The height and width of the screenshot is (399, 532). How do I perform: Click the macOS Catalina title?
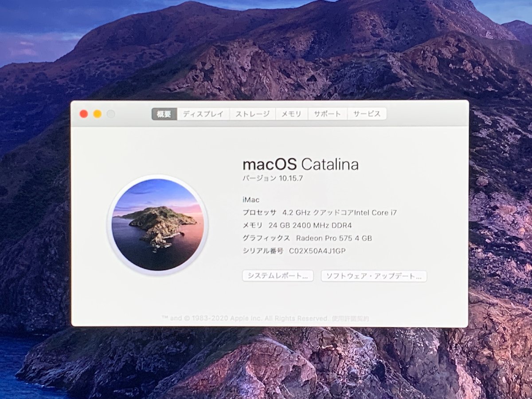click(301, 164)
